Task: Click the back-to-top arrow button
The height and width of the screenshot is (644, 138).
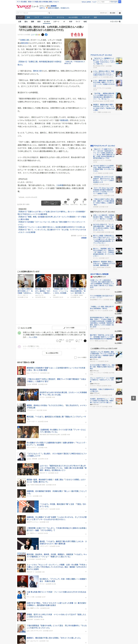Action: 133,398
